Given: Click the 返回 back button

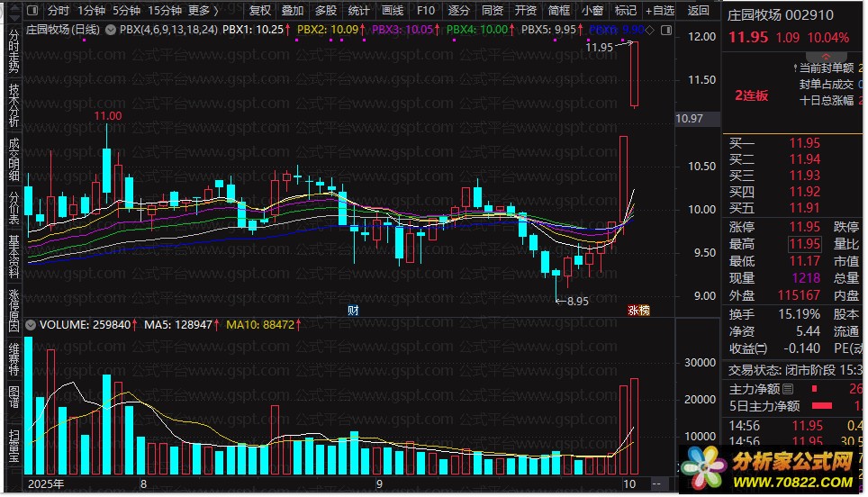Looking at the screenshot, I should 698,11.
